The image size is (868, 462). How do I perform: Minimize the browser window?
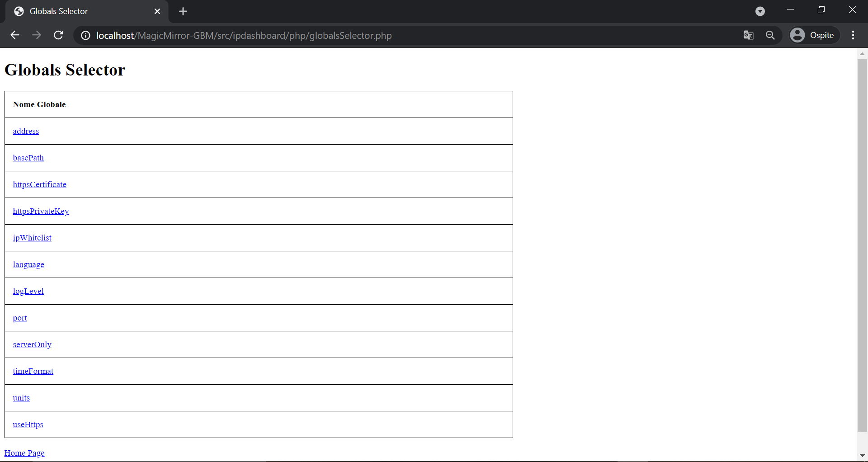pos(791,10)
